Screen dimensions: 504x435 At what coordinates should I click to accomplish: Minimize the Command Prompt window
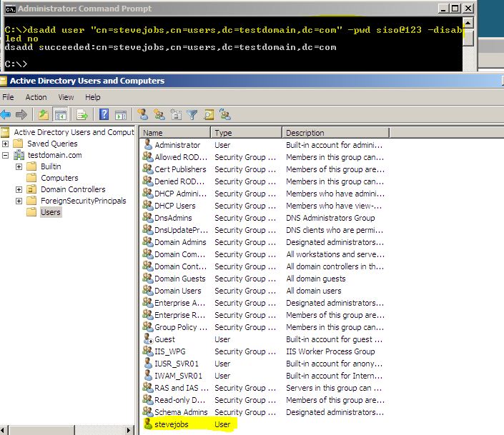click(x=443, y=9)
